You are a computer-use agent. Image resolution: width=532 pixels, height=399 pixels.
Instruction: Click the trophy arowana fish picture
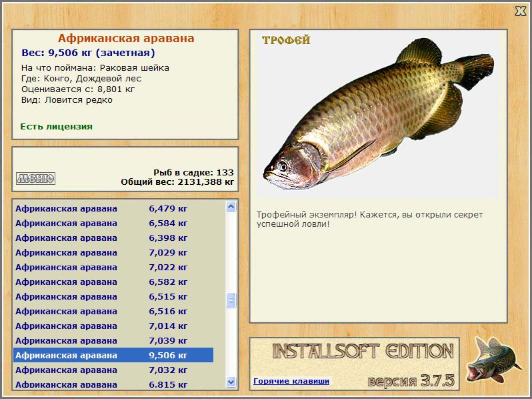tap(379, 114)
